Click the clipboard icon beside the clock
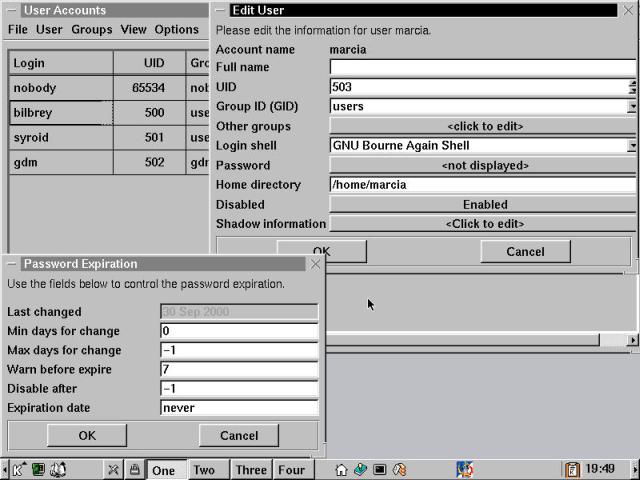 coord(572,469)
